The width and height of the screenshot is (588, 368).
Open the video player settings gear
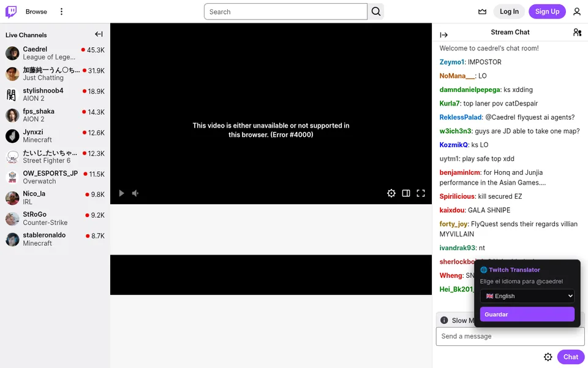coord(391,193)
